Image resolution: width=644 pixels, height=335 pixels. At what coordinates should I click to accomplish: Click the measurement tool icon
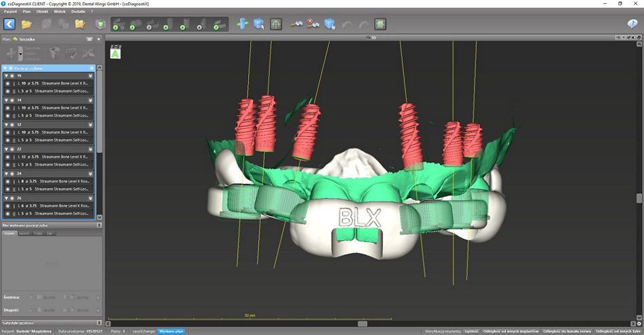click(x=296, y=24)
